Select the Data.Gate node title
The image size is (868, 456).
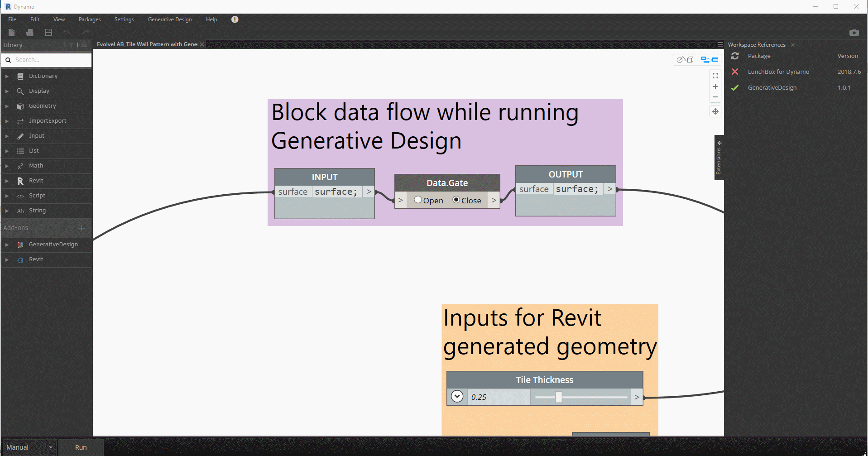(447, 183)
